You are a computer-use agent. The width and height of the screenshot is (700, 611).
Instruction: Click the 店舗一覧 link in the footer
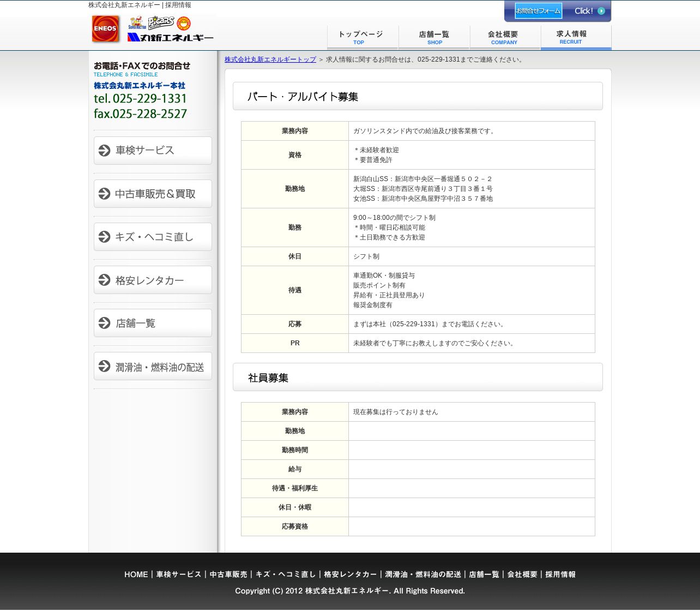tap(484, 574)
